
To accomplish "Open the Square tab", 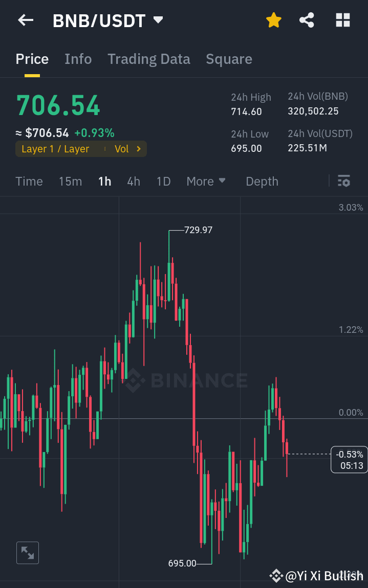I will (229, 59).
